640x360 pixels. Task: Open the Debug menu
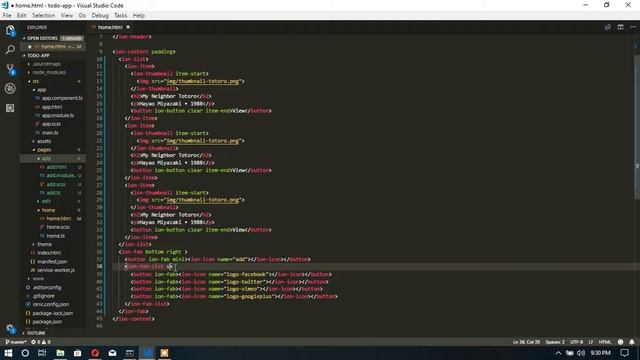(x=100, y=16)
